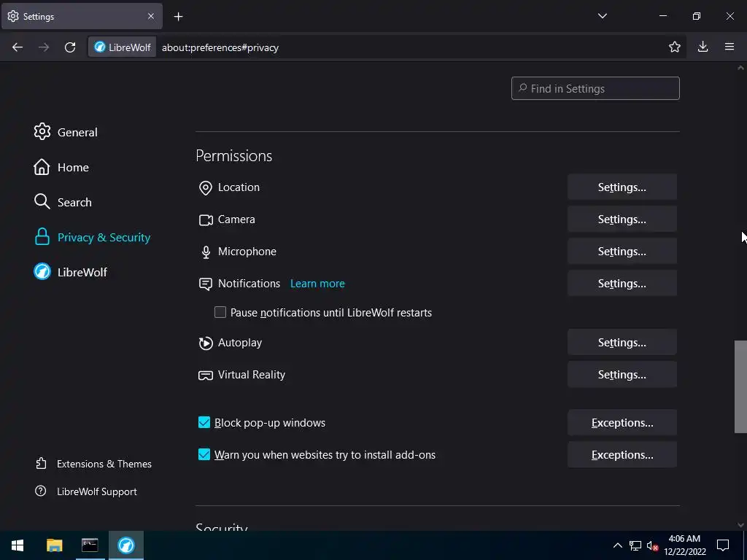This screenshot has height=560, width=747.
Task: Open the Downloads panel
Action: 703,47
